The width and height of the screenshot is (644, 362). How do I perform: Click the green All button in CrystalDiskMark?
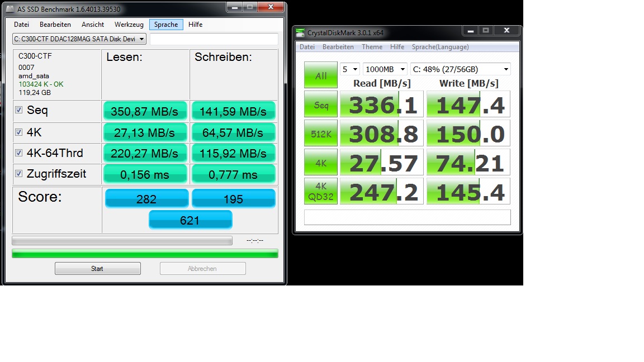pyautogui.click(x=321, y=75)
